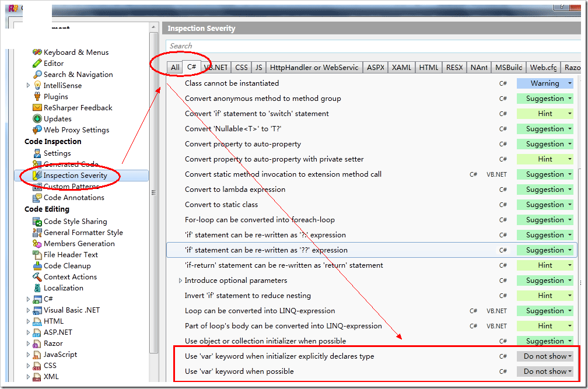Select 'if' statement re-written as '??' row
The width and height of the screenshot is (588, 389).
[372, 250]
